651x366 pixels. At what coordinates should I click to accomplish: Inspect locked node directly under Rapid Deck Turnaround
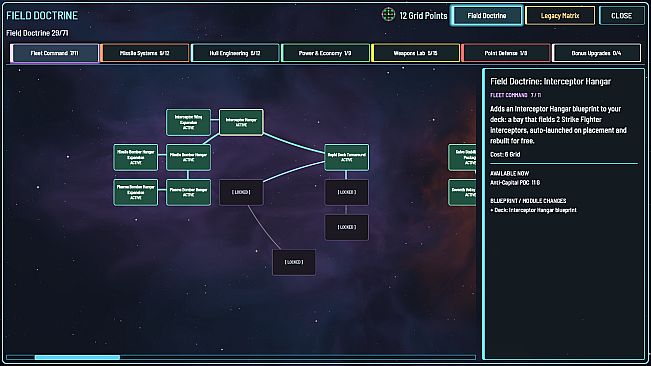pos(347,193)
